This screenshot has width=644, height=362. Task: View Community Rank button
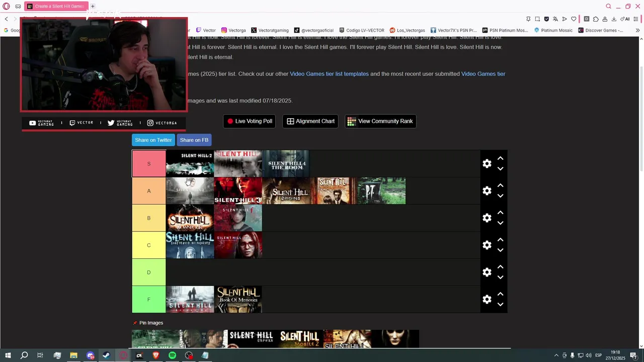(380, 121)
